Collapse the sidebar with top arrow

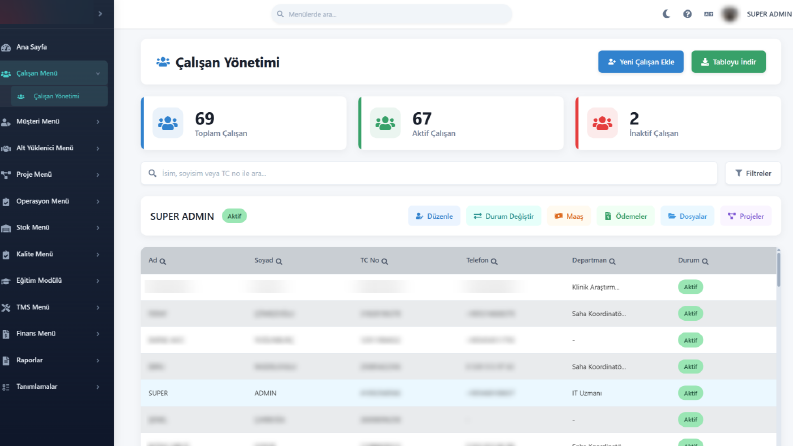[100, 14]
